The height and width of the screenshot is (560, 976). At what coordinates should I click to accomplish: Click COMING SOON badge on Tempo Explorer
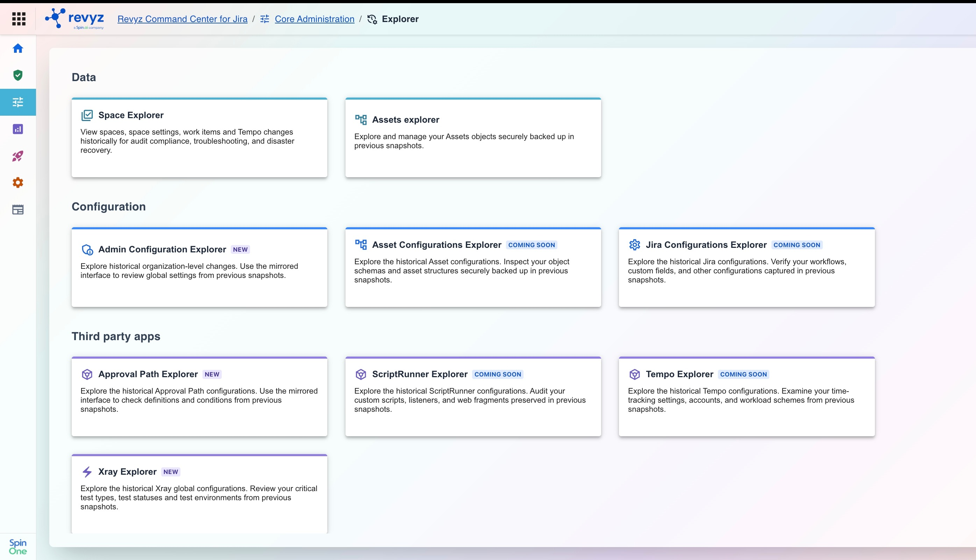pyautogui.click(x=744, y=374)
